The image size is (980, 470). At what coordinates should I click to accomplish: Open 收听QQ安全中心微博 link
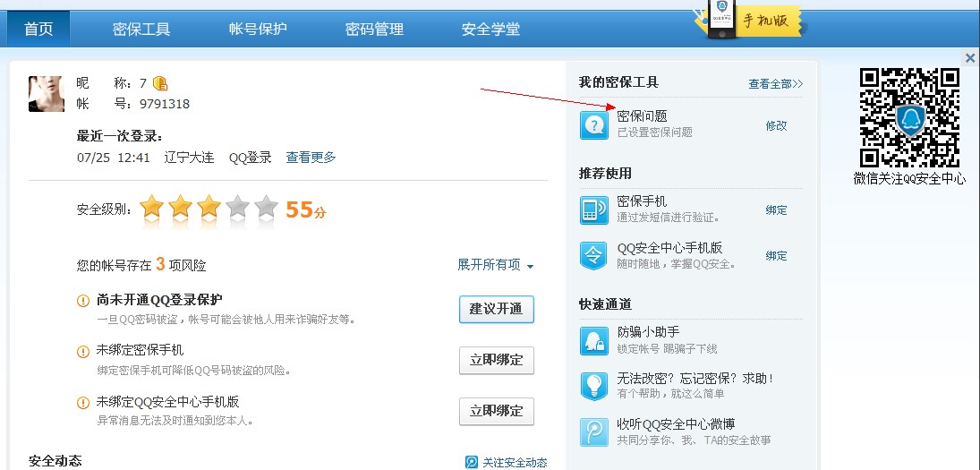click(677, 423)
